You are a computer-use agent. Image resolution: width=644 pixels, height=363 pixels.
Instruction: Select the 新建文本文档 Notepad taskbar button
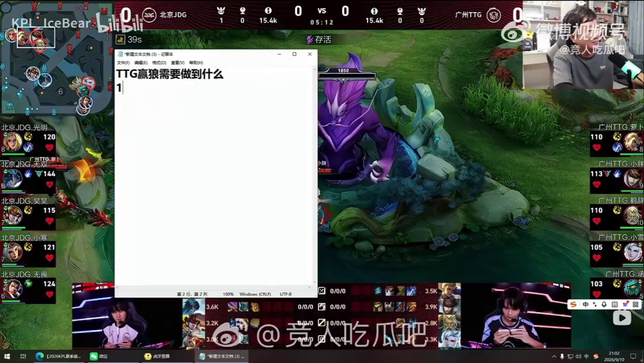(222, 356)
